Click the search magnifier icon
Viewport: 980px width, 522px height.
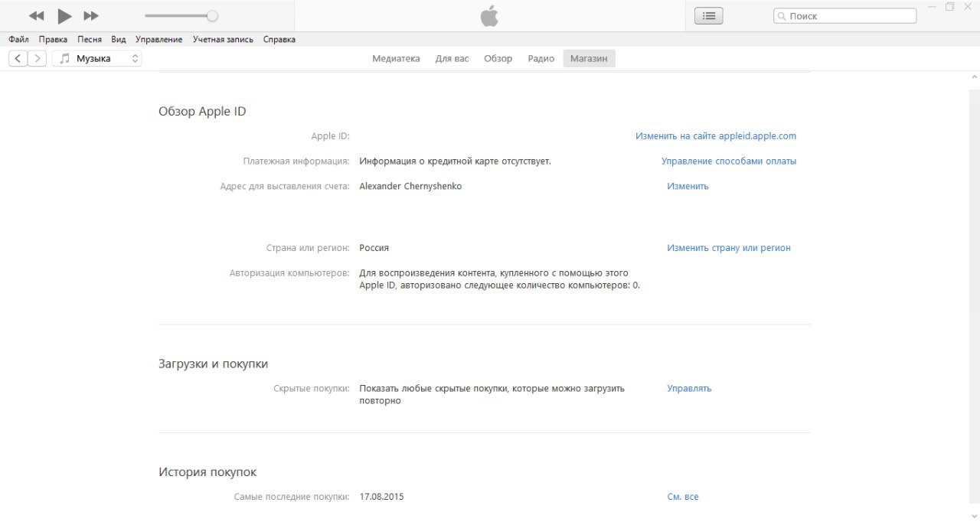782,16
